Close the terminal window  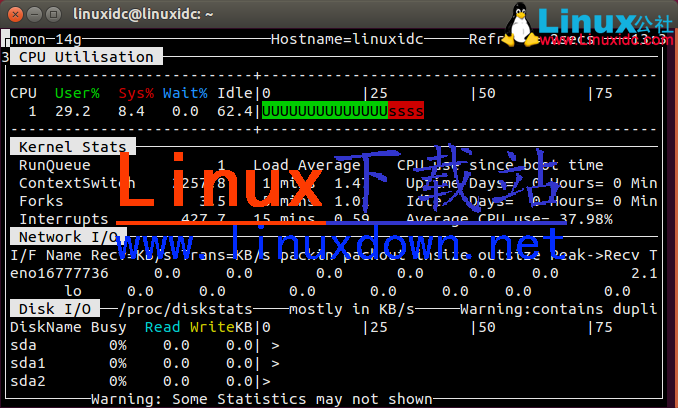tap(15, 15)
